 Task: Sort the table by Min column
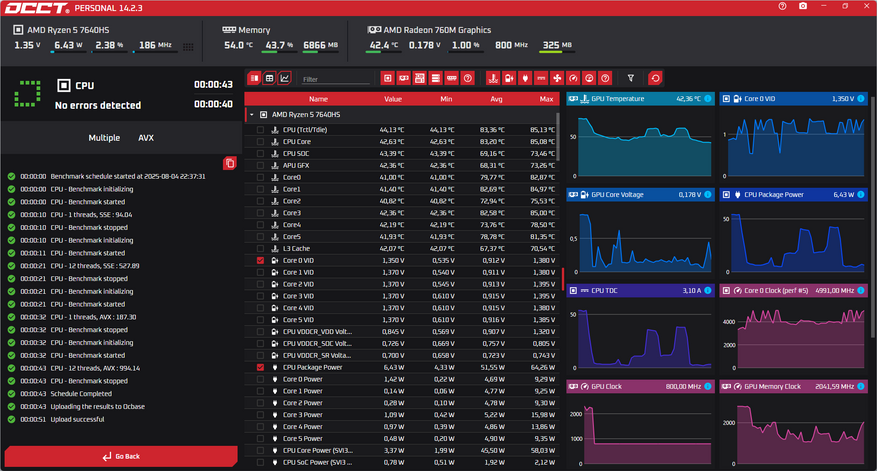pos(446,99)
